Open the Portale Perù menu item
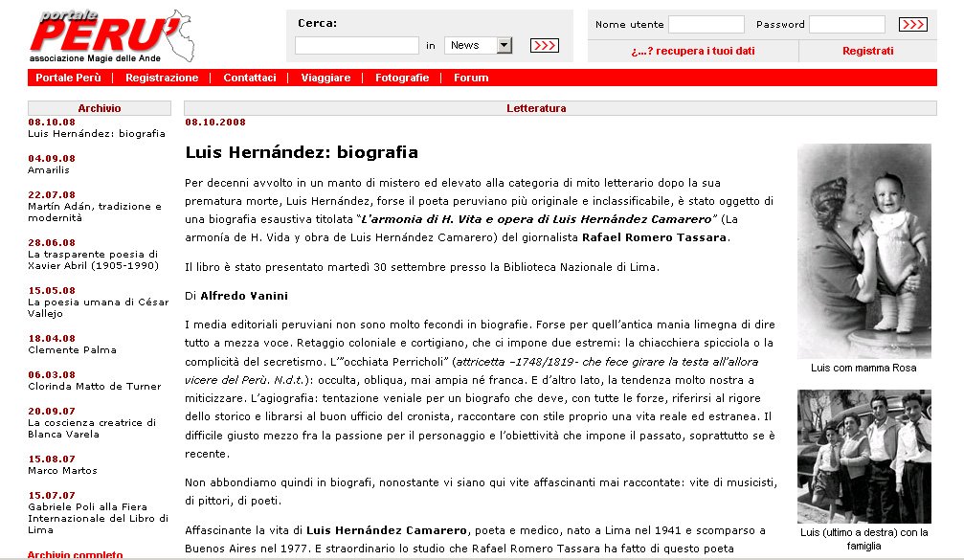This screenshot has width=964, height=560. coord(68,78)
